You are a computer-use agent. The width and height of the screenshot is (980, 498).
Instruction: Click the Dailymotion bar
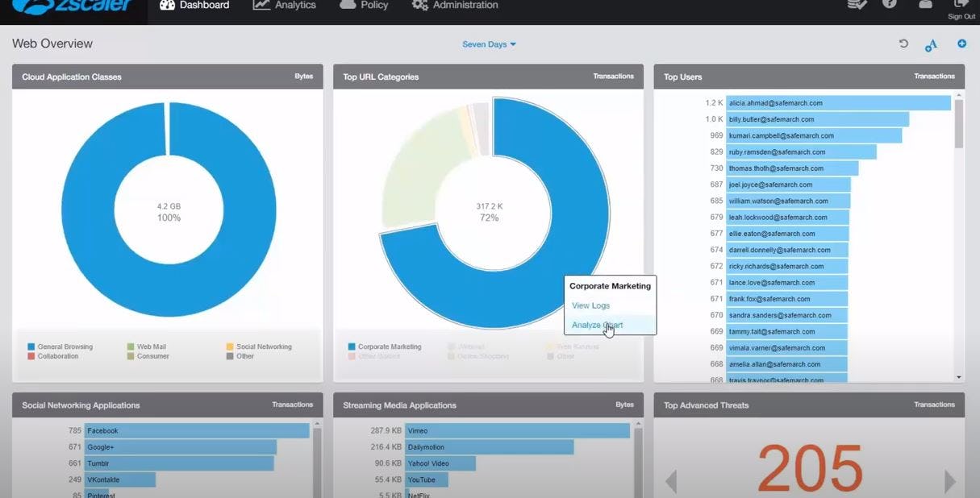click(x=489, y=447)
